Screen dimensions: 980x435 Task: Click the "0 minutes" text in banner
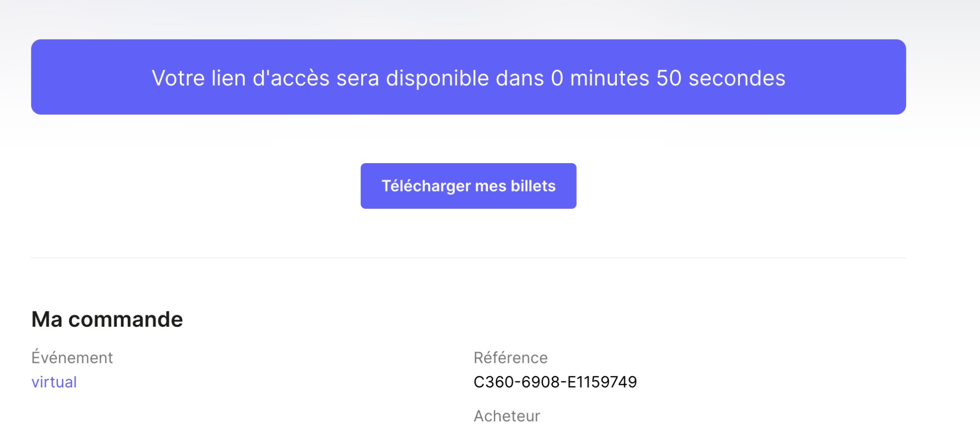600,78
